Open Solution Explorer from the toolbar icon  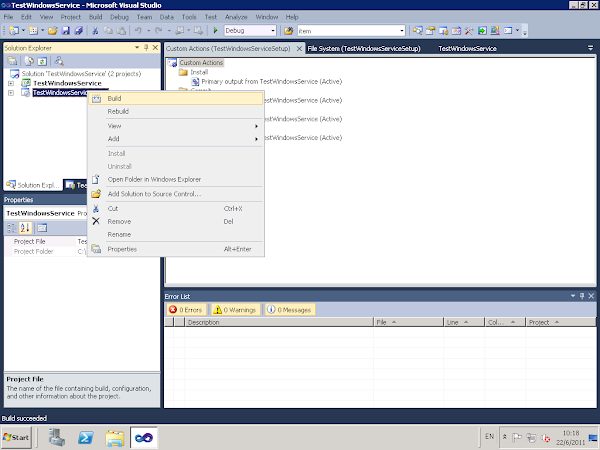[417, 30]
